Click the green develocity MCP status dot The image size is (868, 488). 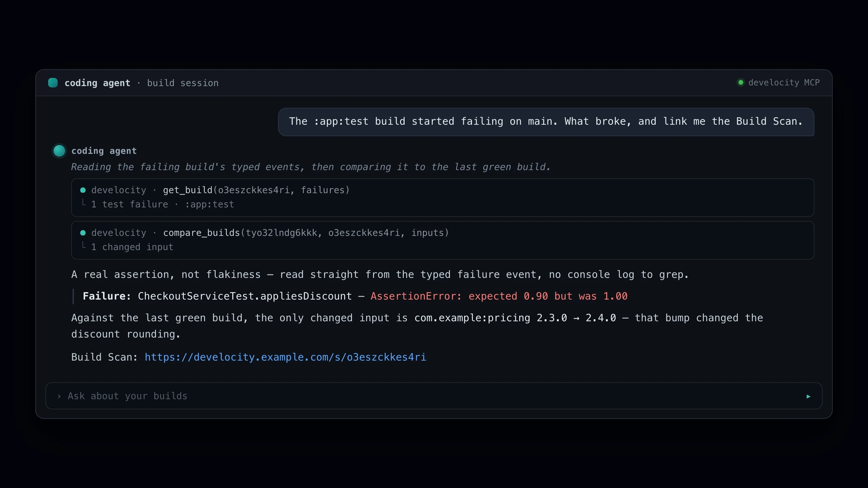pyautogui.click(x=741, y=82)
